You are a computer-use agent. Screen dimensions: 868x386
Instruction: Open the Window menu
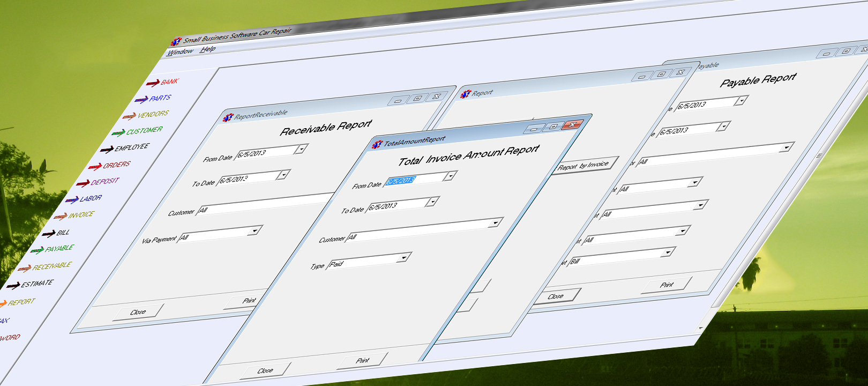pos(180,52)
